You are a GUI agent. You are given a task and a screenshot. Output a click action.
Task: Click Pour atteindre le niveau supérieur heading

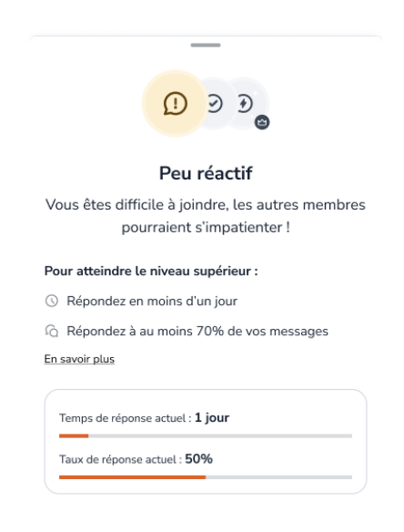click(x=151, y=271)
